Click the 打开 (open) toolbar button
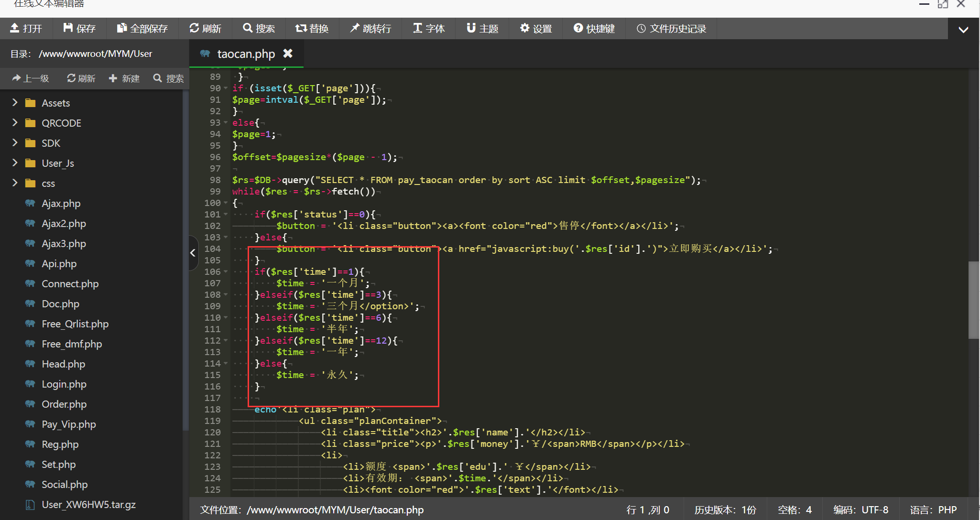980x520 pixels. pyautogui.click(x=26, y=29)
